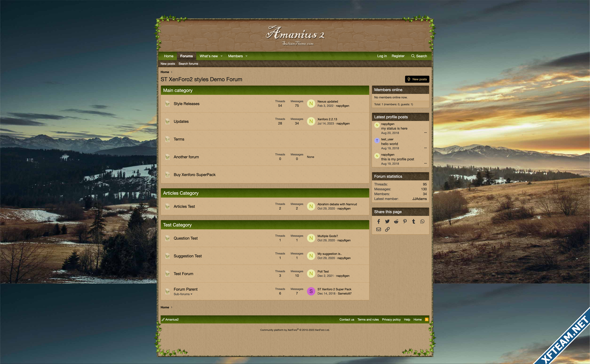Click Help in footer
This screenshot has width=590, height=364.
407,319
